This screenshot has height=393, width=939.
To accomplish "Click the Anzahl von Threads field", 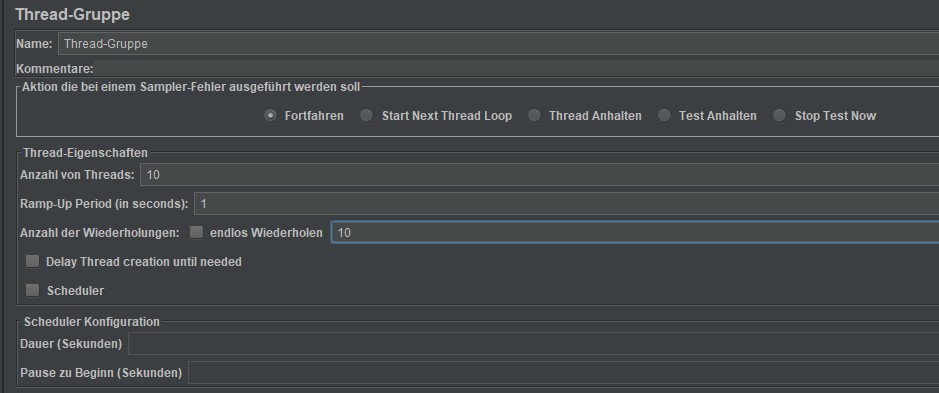I will (540, 175).
